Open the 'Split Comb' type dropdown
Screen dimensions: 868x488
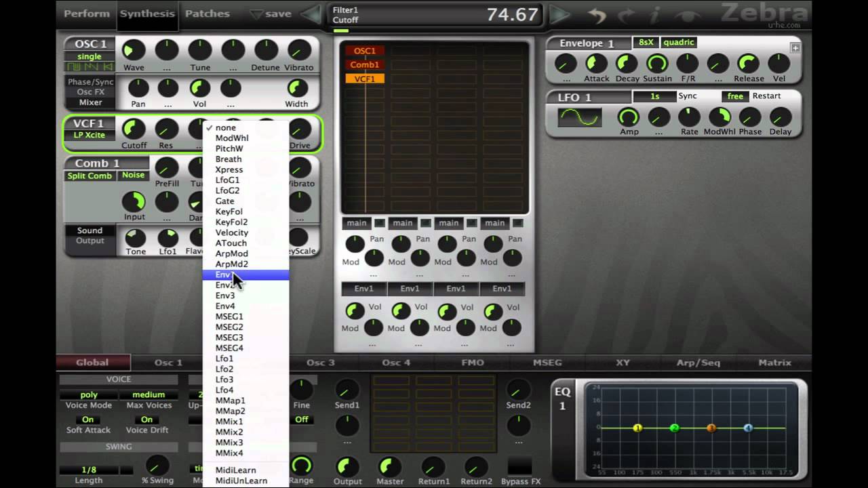tap(90, 176)
